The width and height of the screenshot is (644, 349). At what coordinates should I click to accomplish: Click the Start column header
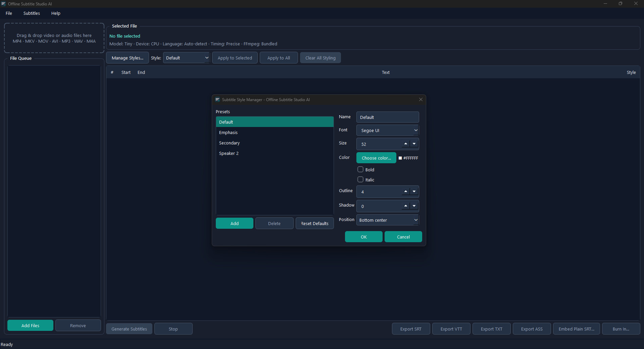tap(126, 72)
